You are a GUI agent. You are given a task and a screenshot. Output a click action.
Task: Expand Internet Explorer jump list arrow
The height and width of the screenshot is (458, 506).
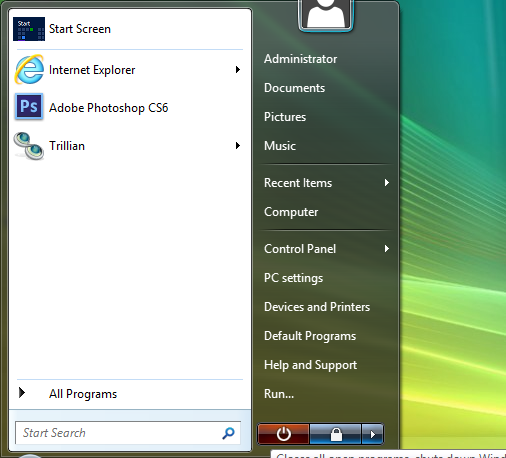(238, 70)
